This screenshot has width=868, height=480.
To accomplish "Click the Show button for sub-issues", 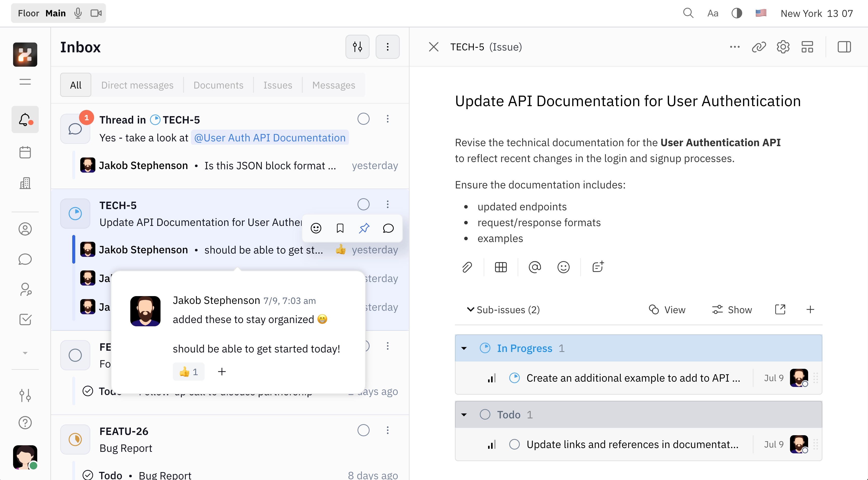I will 732,309.
